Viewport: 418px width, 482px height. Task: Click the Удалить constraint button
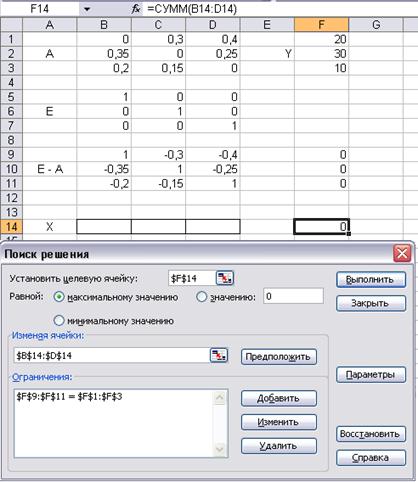point(278,446)
